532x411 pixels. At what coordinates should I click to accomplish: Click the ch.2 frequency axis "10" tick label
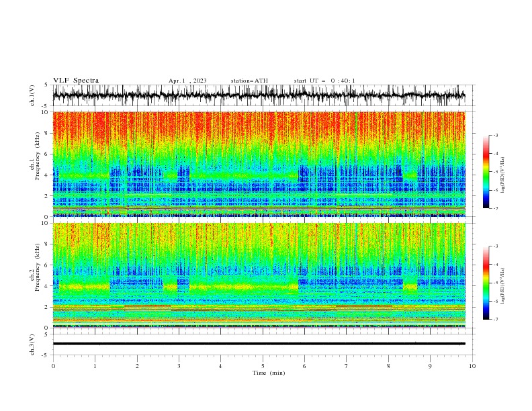44,223
